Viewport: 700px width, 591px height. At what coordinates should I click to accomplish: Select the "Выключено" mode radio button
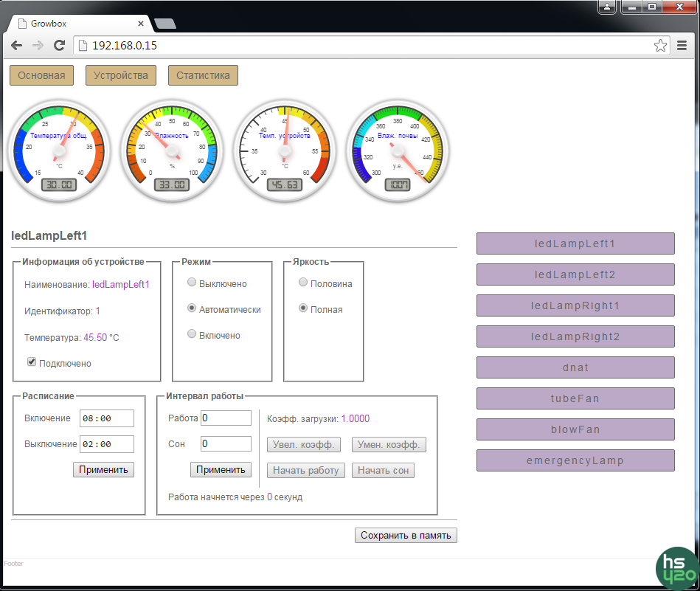point(192,283)
